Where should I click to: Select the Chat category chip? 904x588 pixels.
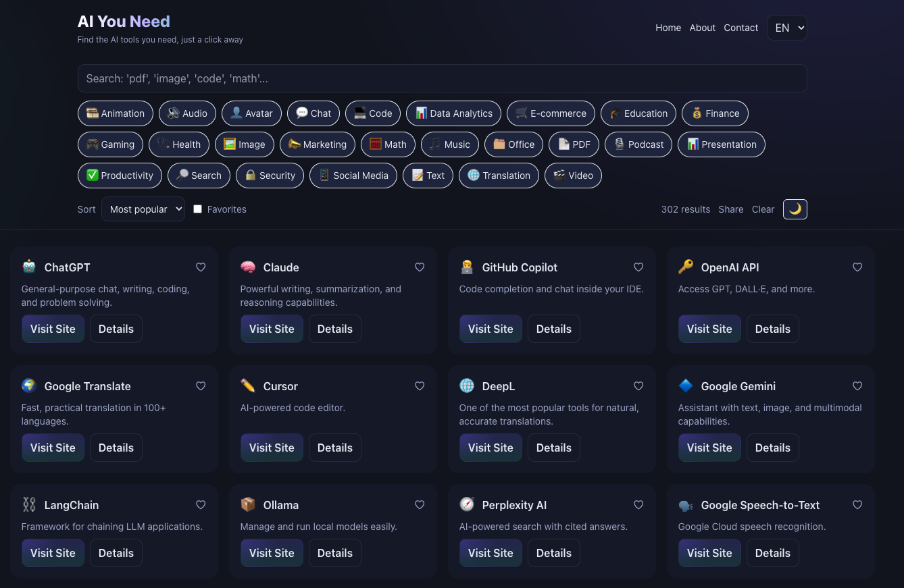[x=313, y=113]
